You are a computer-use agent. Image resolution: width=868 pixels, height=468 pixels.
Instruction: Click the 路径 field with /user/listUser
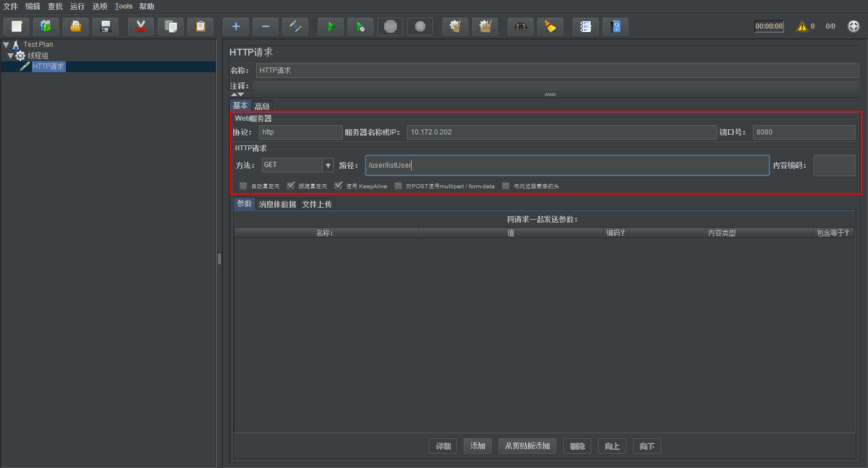point(567,165)
